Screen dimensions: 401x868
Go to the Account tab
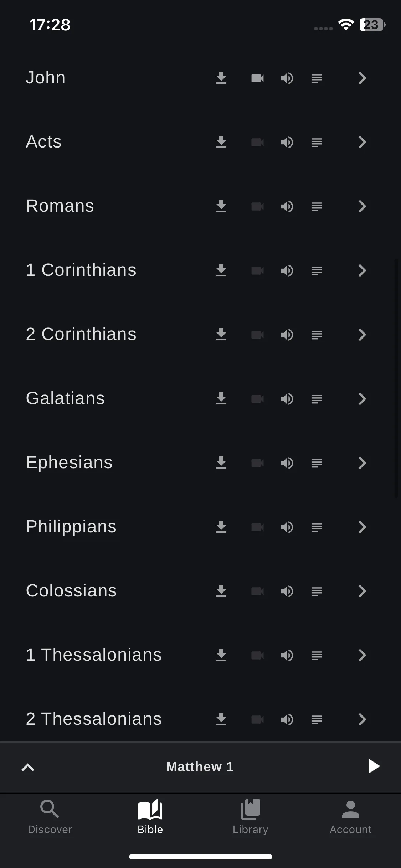(x=351, y=817)
